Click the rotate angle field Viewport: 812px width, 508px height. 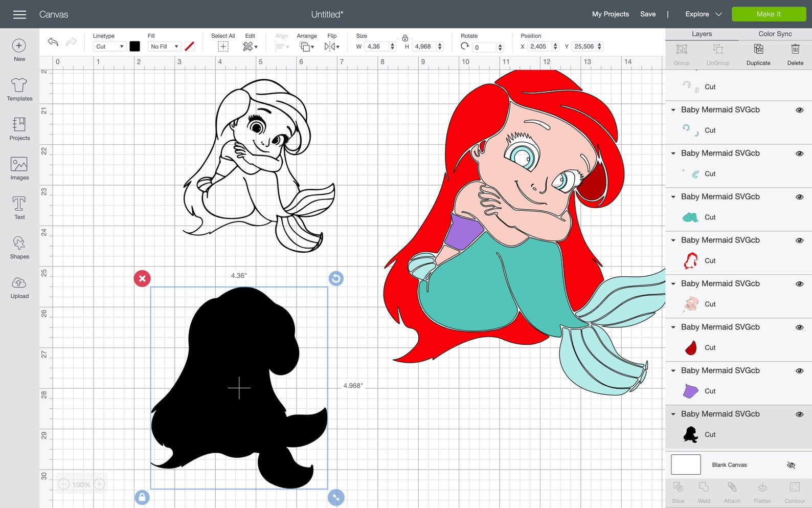(484, 47)
